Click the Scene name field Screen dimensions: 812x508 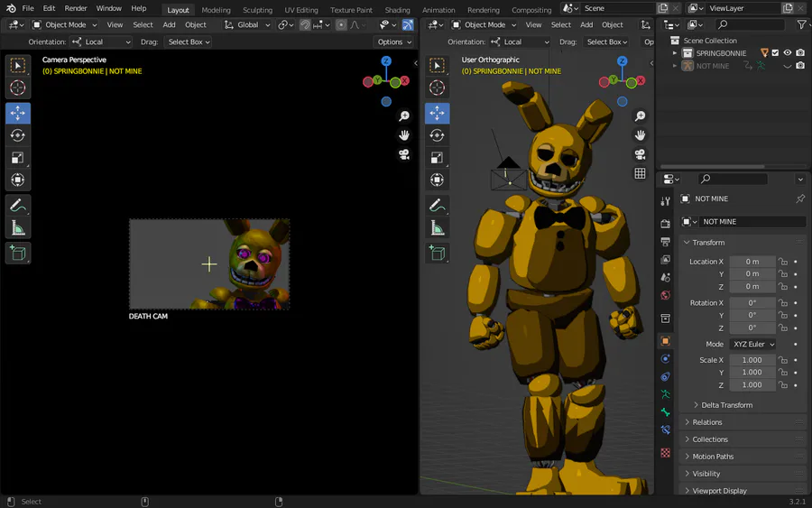(617, 8)
